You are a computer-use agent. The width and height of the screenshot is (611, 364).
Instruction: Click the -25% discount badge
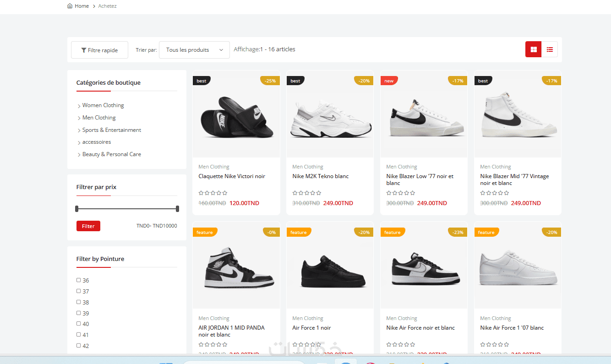[270, 81]
